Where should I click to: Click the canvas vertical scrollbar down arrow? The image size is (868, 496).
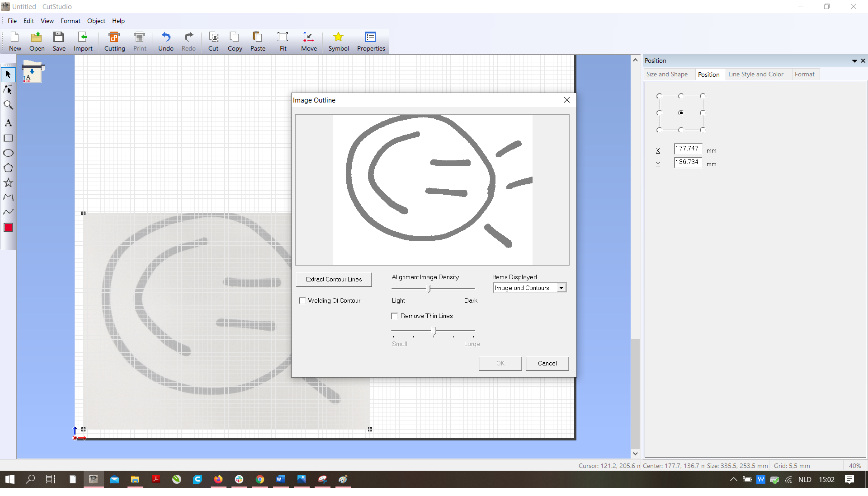(635, 454)
